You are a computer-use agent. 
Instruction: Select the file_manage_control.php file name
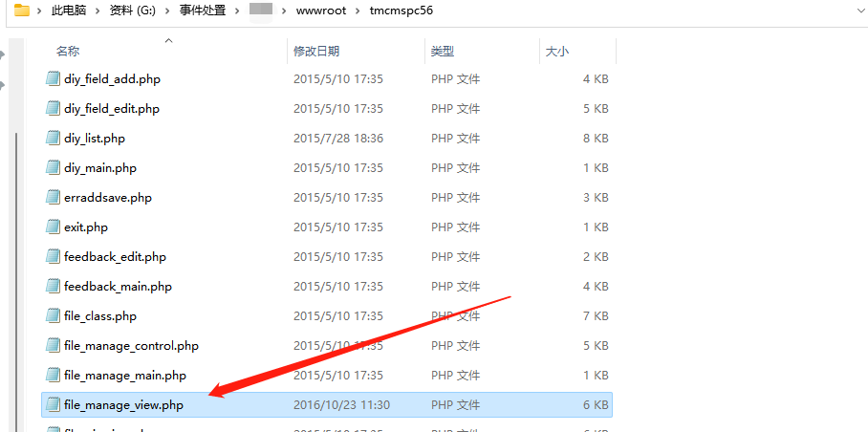pos(131,346)
